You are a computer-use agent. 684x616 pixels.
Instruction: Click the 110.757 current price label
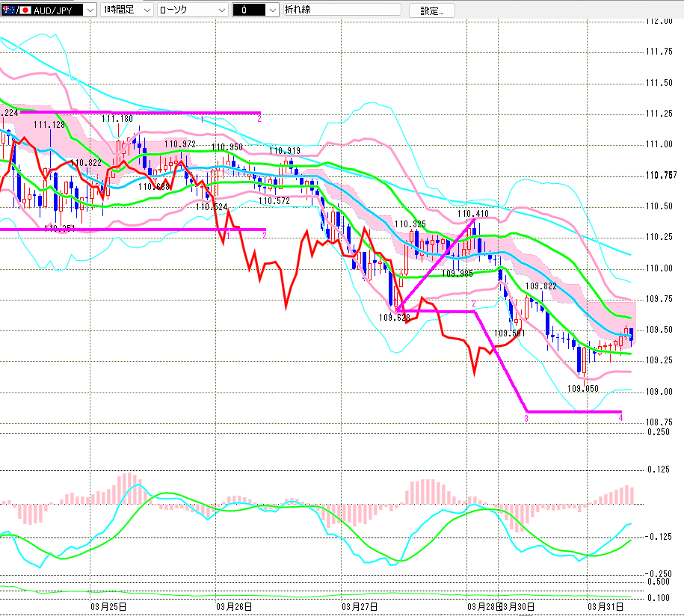point(660,175)
